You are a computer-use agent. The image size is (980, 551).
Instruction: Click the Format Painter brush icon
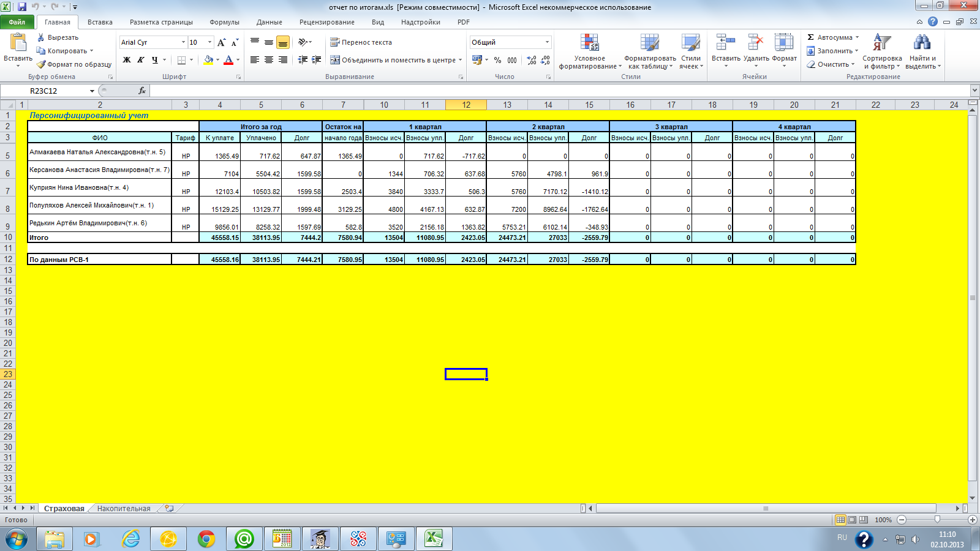pos(41,64)
